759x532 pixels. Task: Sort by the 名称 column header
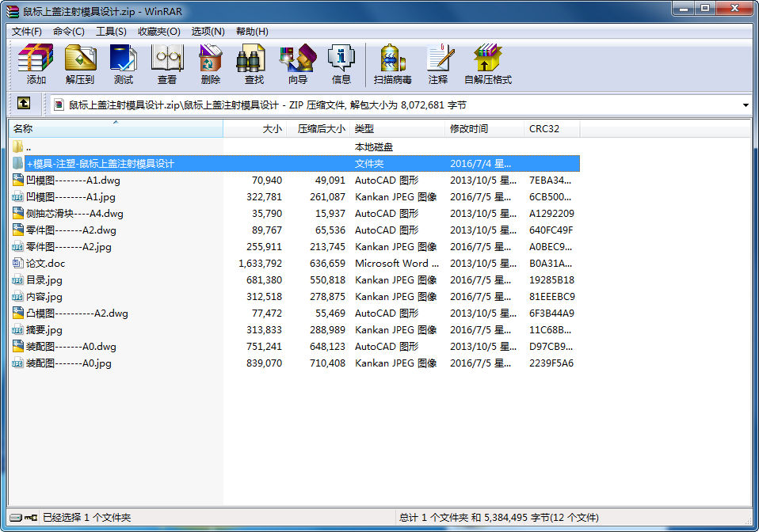point(116,129)
